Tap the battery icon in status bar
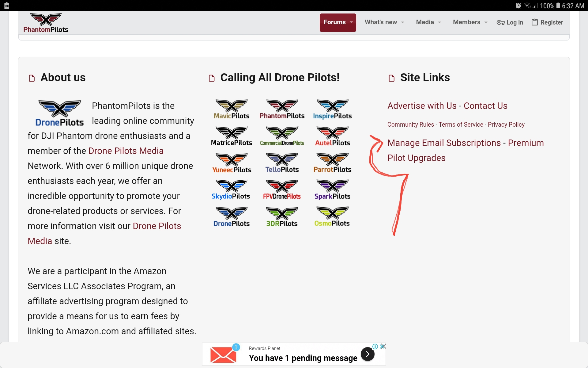This screenshot has width=588, height=368. pyautogui.click(x=558, y=6)
